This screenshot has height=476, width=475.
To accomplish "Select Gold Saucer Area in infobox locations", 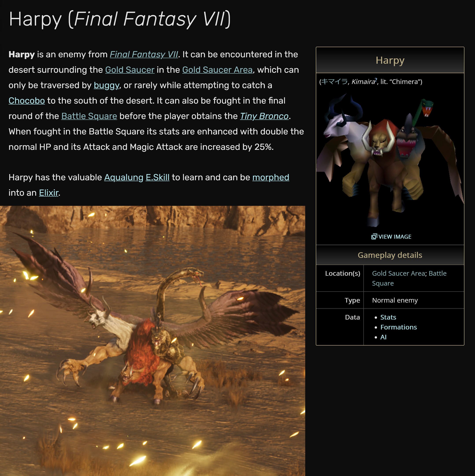I will click(x=398, y=273).
